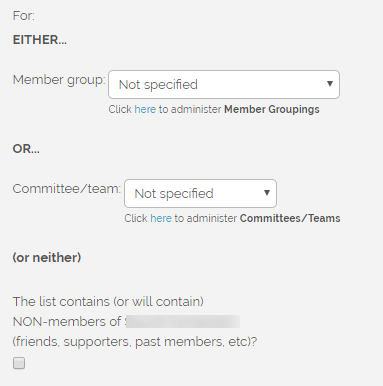Click '(friends, supporters, past members, etc)?' text
This screenshot has width=383, height=386.
(x=135, y=342)
